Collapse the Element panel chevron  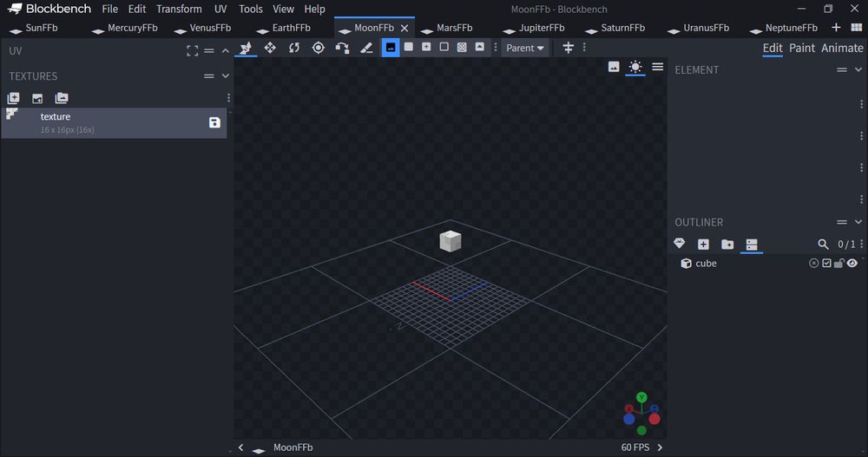(858, 69)
